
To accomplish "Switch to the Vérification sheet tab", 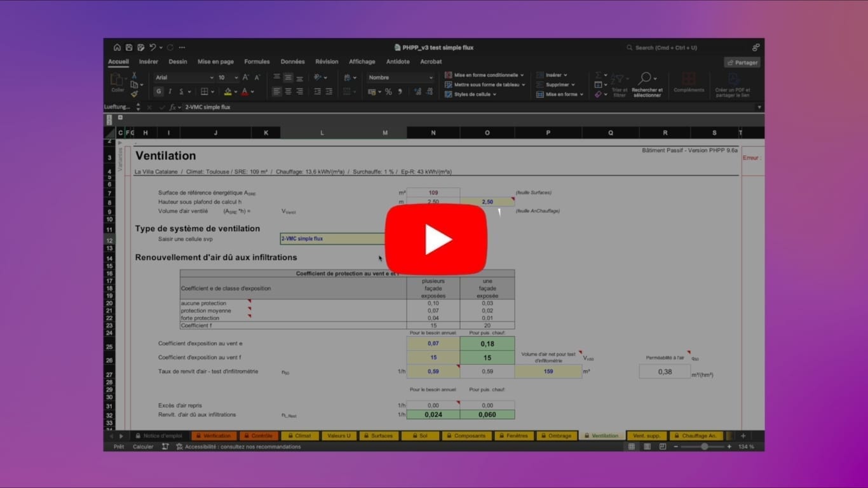I will (x=213, y=436).
